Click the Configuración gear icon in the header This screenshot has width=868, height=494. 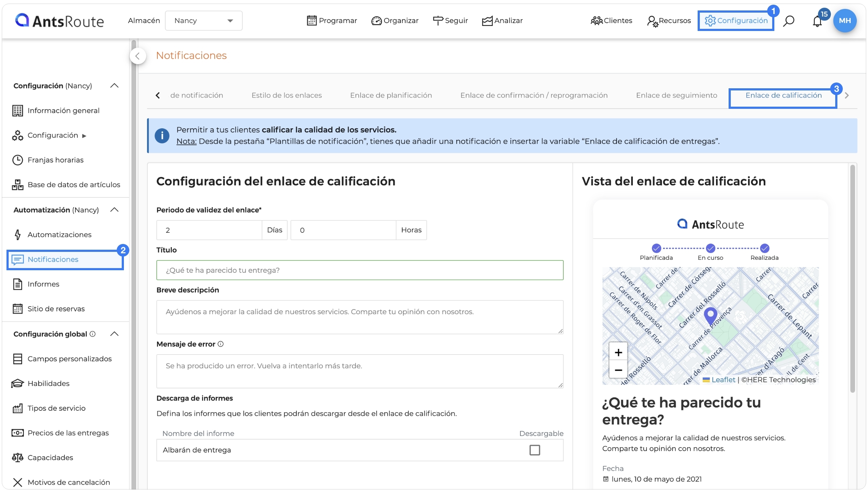pos(710,21)
